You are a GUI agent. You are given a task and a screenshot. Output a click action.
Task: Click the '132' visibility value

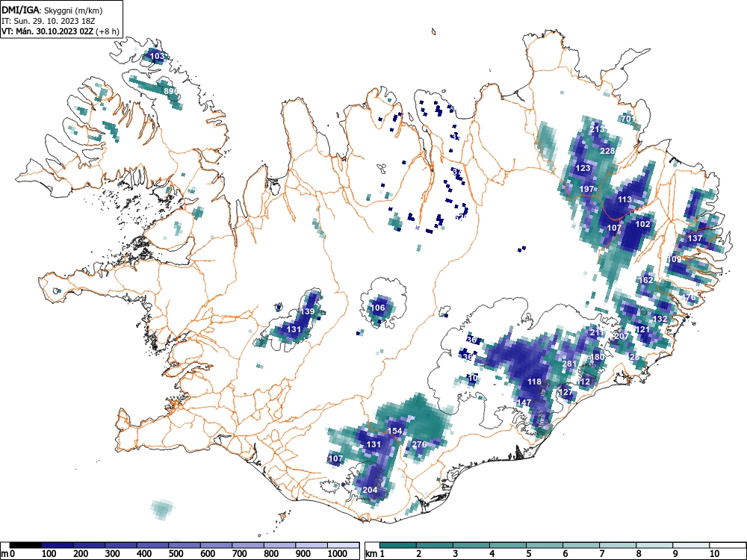(660, 319)
